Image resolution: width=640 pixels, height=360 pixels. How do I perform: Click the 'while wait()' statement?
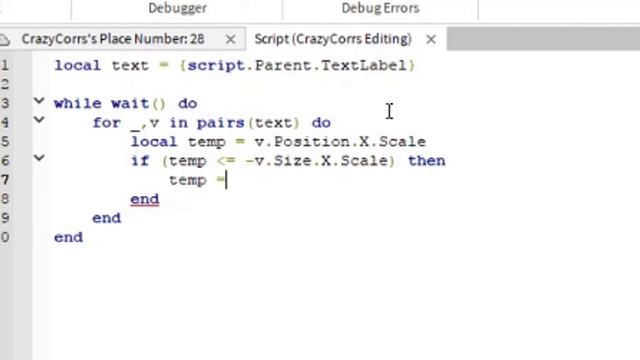click(x=110, y=104)
